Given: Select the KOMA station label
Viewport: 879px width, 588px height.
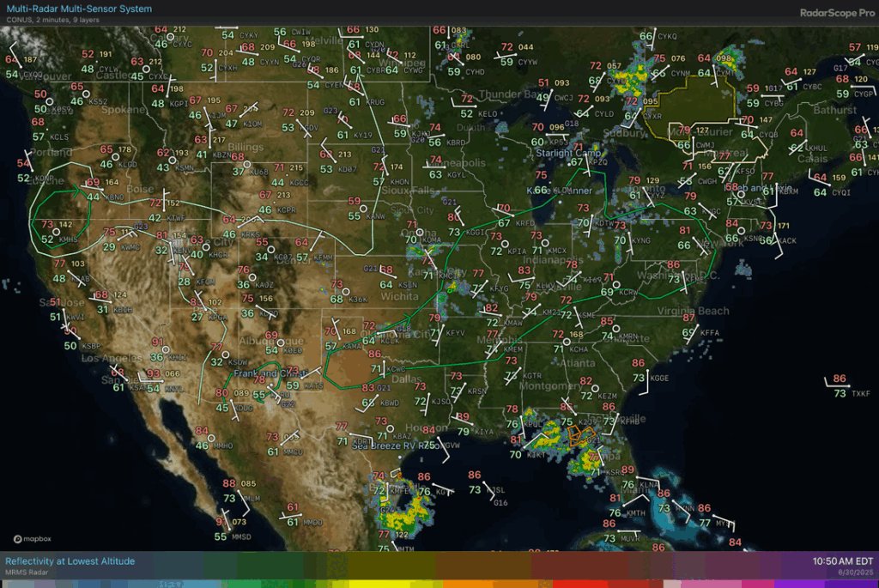Looking at the screenshot, I should (x=431, y=239).
